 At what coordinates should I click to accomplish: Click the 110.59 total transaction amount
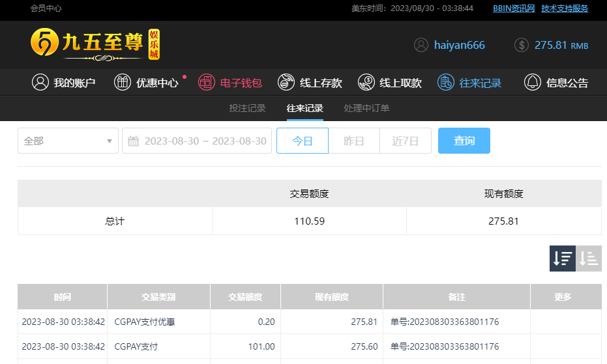coord(309,221)
